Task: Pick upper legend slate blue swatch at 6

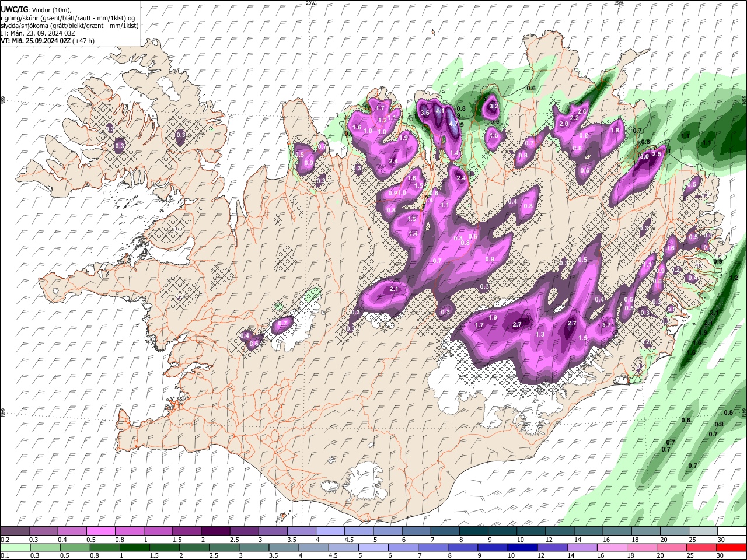Action: pyautogui.click(x=416, y=531)
